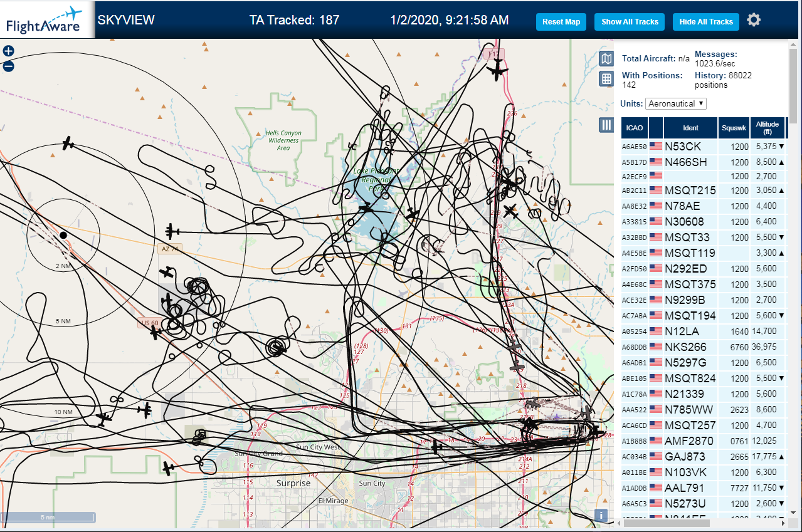Sort table by ICAO column header
The width and height of the screenshot is (802, 532).
point(635,128)
